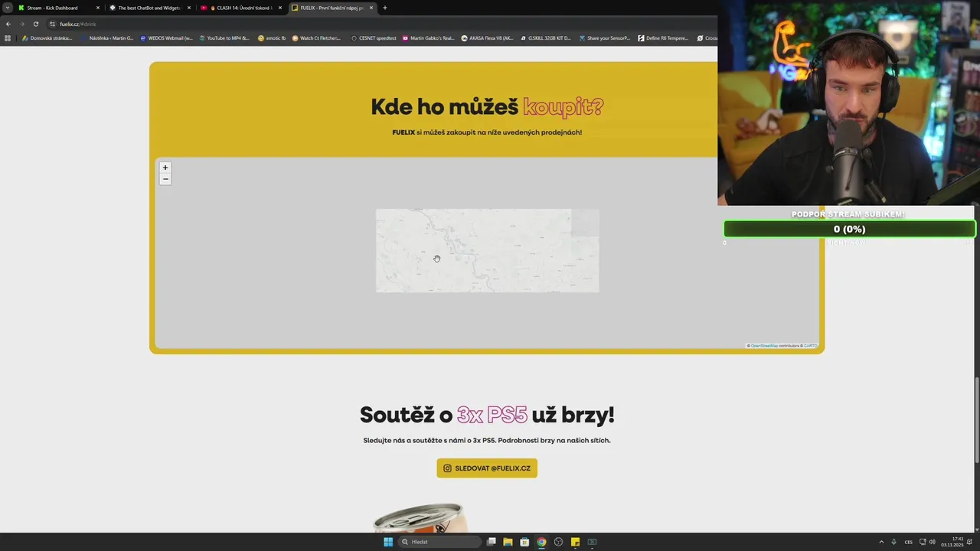Click the SLEDOVAT @FUELIX.CZ Instagram button
The image size is (980, 551).
click(x=487, y=468)
